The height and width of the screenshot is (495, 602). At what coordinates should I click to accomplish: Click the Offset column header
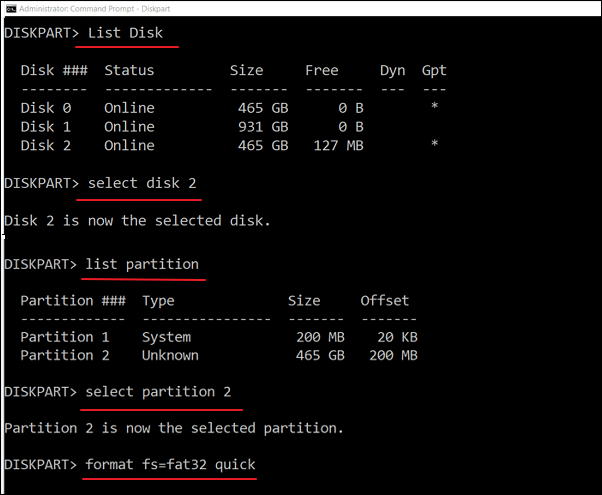[384, 301]
